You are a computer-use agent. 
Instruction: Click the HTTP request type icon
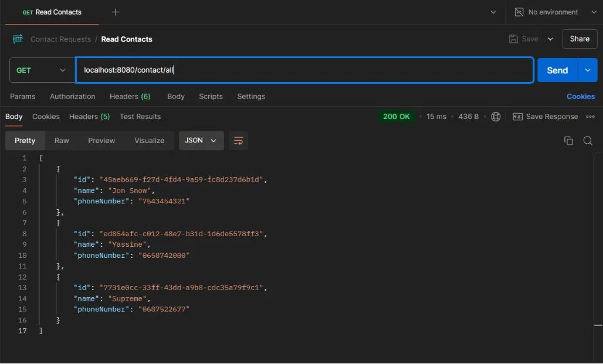coord(18,39)
